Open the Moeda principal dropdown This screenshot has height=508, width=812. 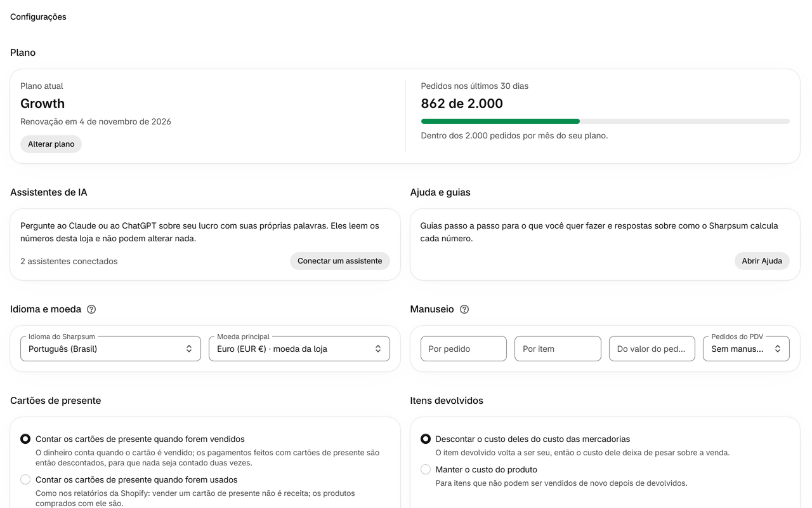299,349
